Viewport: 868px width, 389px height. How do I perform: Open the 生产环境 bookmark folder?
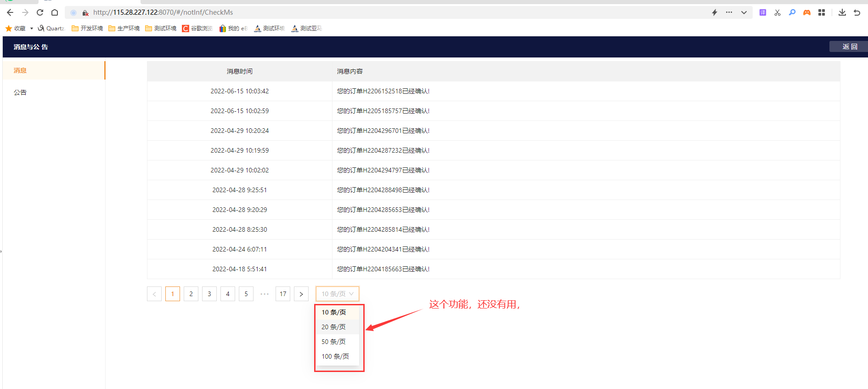pyautogui.click(x=124, y=29)
